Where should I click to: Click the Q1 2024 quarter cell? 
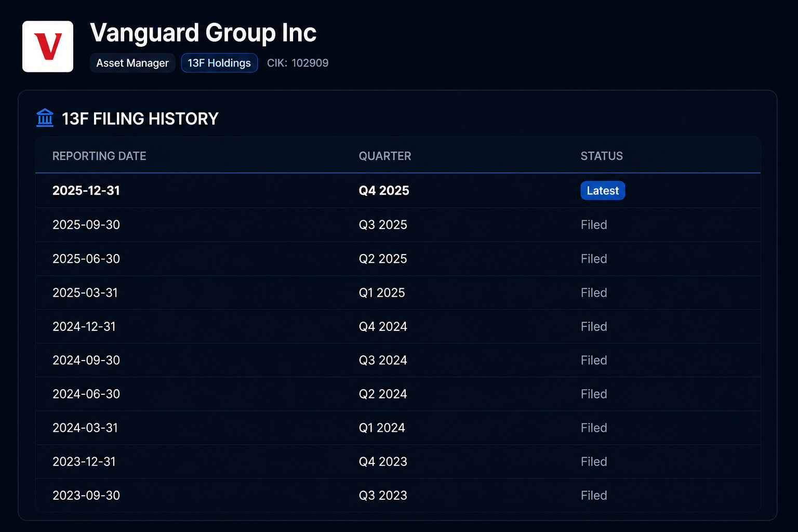[382, 428]
